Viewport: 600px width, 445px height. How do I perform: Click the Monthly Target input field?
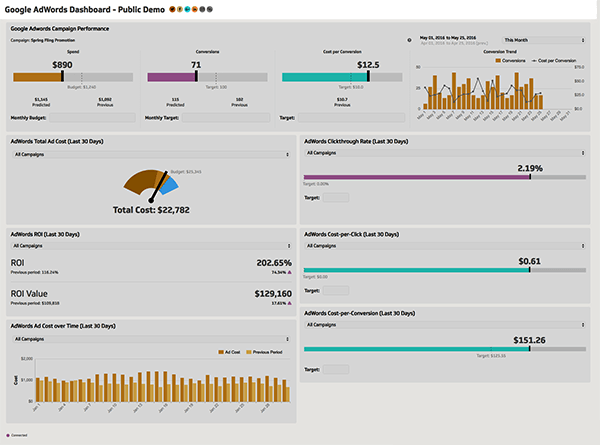click(226, 118)
